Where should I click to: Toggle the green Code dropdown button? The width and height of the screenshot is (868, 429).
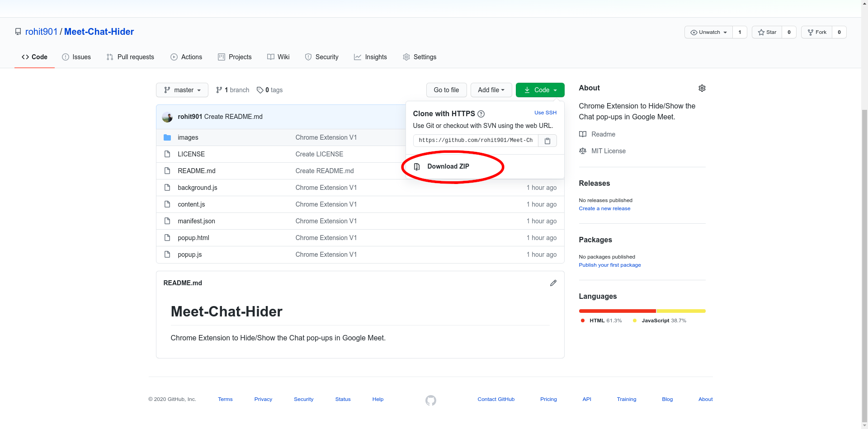pos(540,90)
